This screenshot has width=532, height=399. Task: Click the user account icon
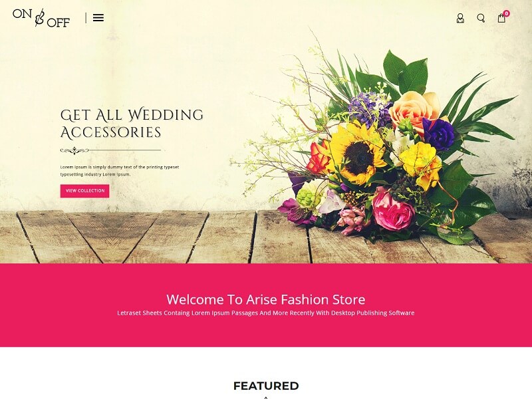click(460, 18)
